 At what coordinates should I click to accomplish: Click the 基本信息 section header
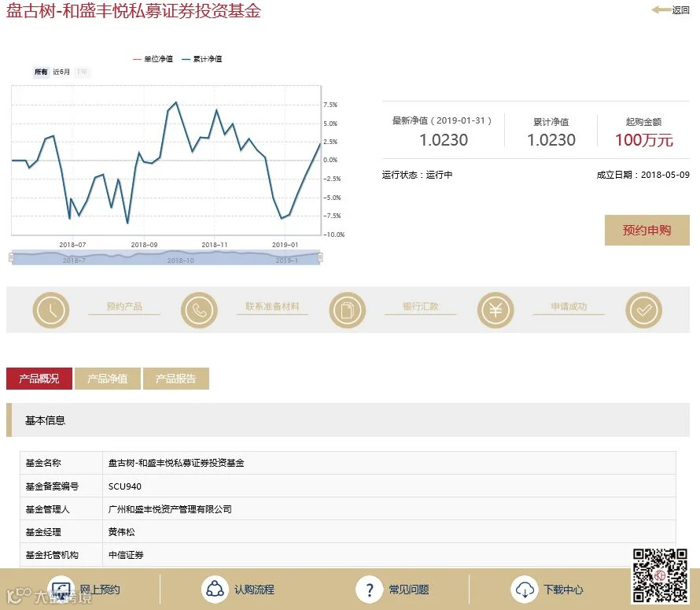[348, 420]
